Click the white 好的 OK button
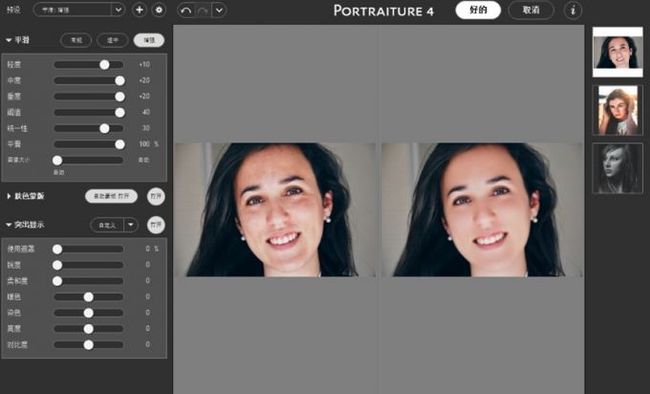Image resolution: width=650 pixels, height=394 pixels. coord(478,10)
